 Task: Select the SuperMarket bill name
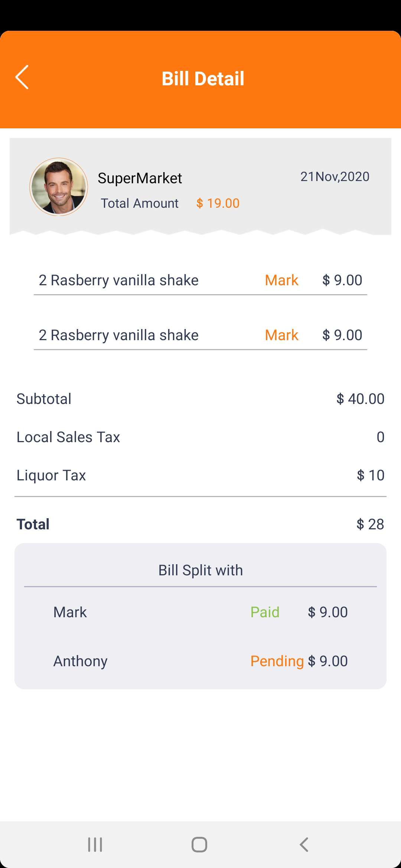[140, 178]
